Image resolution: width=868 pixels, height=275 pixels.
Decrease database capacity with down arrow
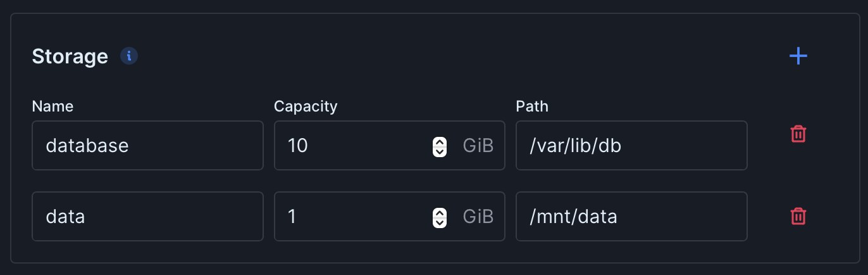point(439,151)
